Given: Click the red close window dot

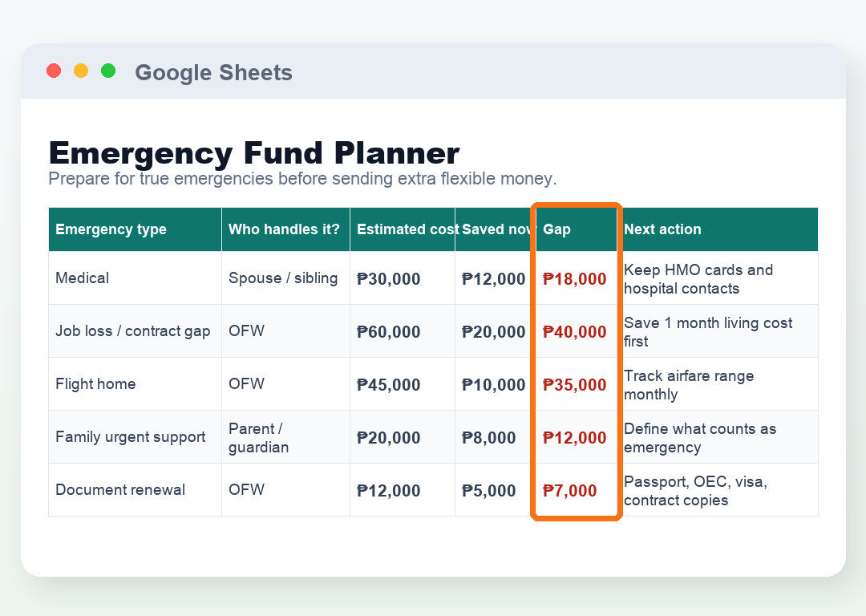Looking at the screenshot, I should click(x=54, y=71).
